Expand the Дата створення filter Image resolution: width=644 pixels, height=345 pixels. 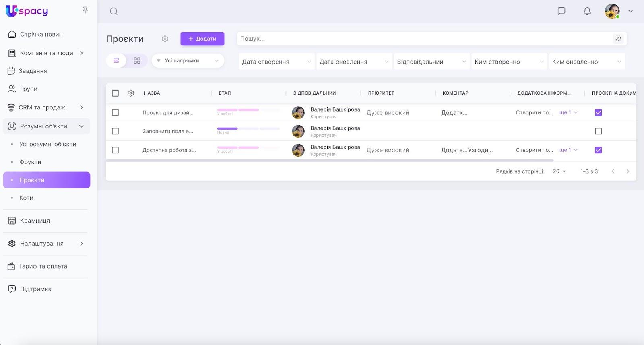pyautogui.click(x=276, y=62)
